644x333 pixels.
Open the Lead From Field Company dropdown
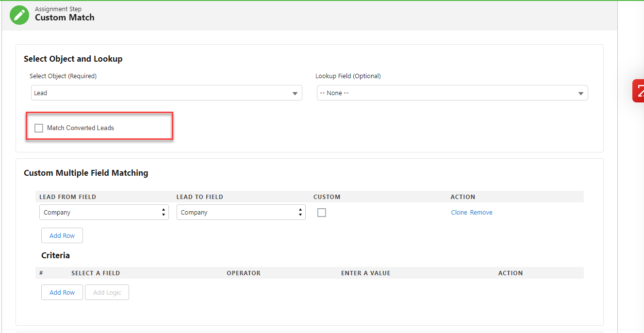pyautogui.click(x=104, y=213)
